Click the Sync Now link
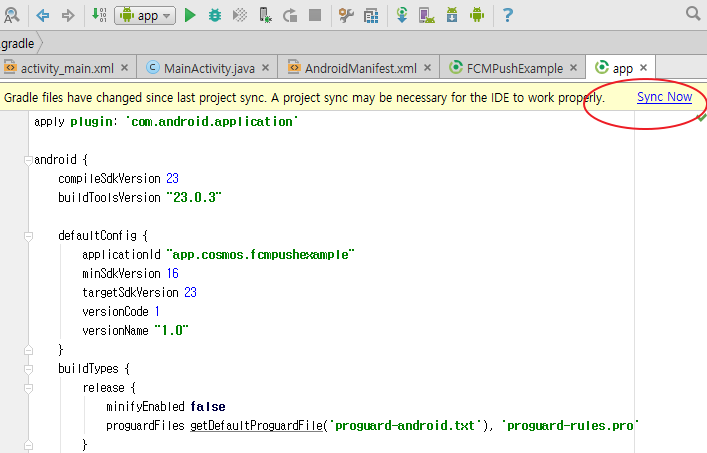 (664, 97)
